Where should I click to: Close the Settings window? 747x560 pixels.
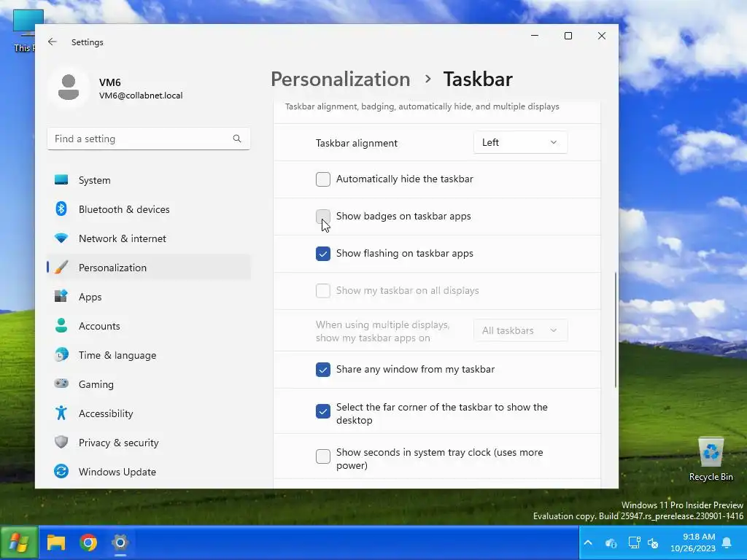[602, 36]
